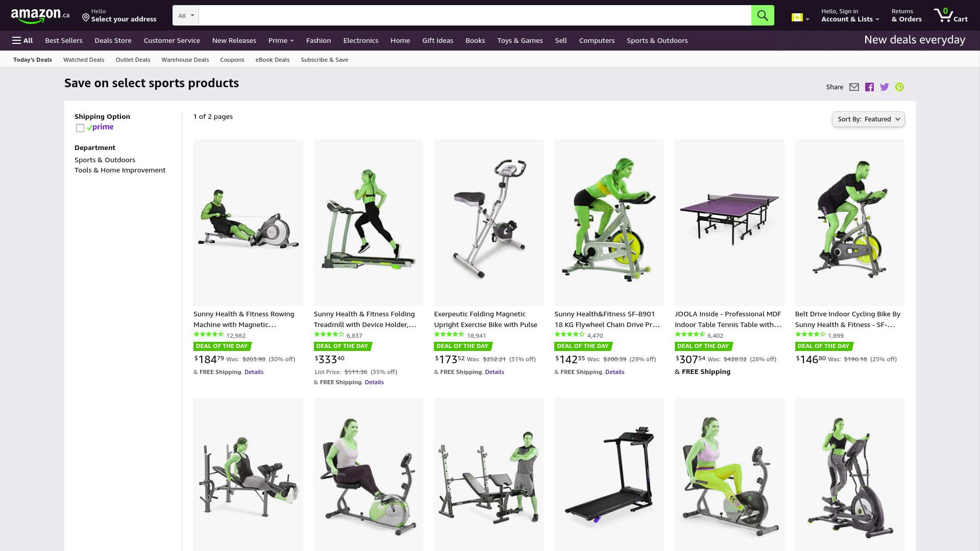Viewport: 980px width, 551px height.
Task: Open the JOOLA table tennis table thumbnail
Action: tap(729, 222)
